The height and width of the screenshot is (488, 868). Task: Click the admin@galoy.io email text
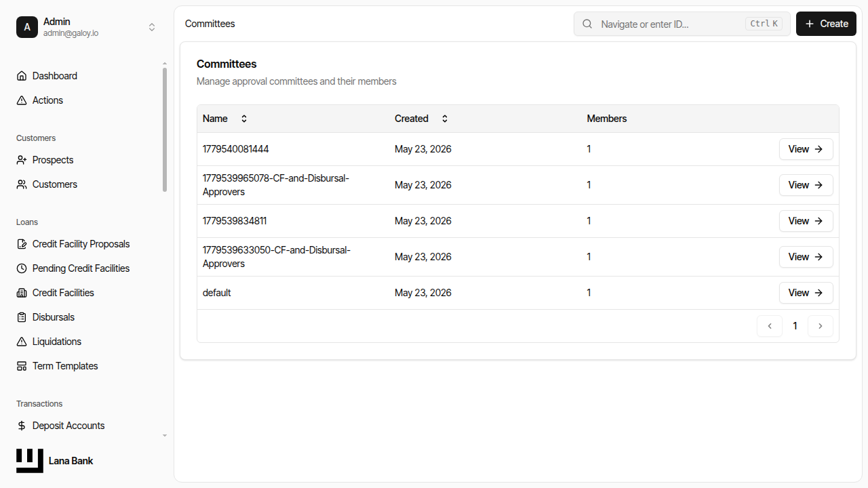click(x=71, y=33)
